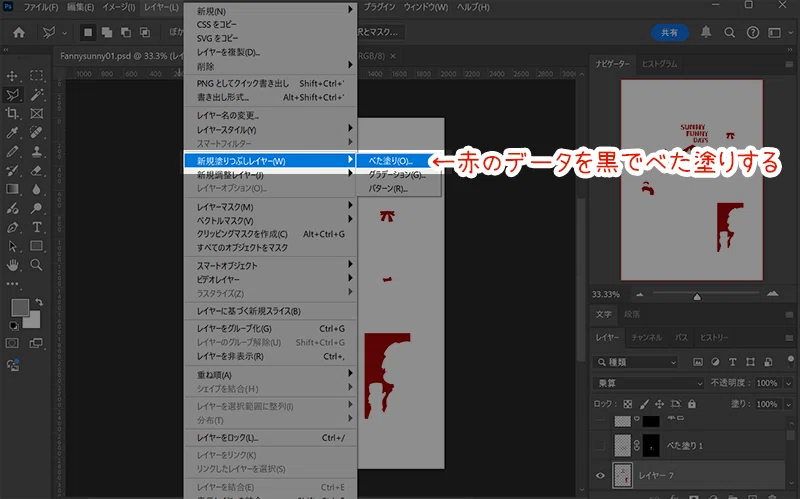This screenshot has width=800, height=499.
Task: Select the Blur droplet tool
Action: pos(36,189)
